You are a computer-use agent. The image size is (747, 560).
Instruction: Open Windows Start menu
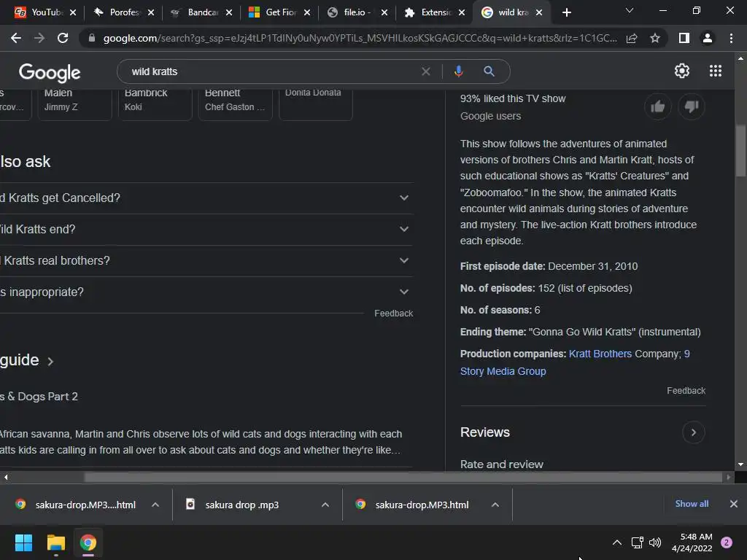point(23,542)
